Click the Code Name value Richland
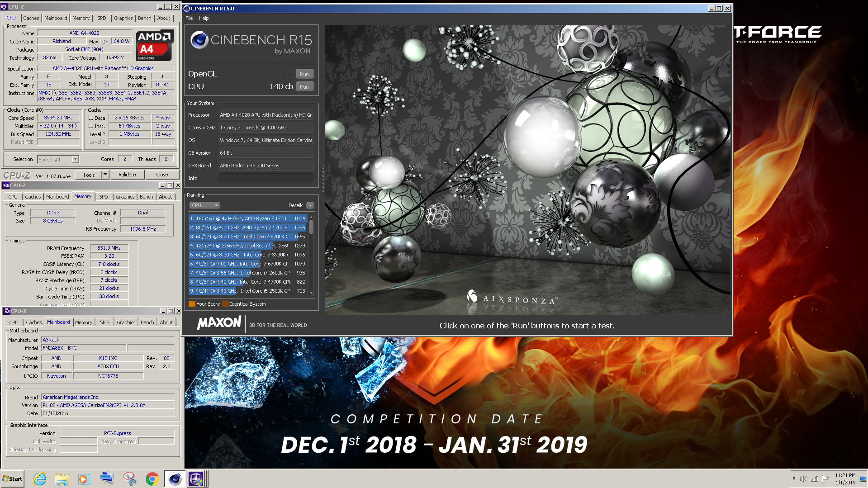This screenshot has height=488, width=868. point(62,41)
